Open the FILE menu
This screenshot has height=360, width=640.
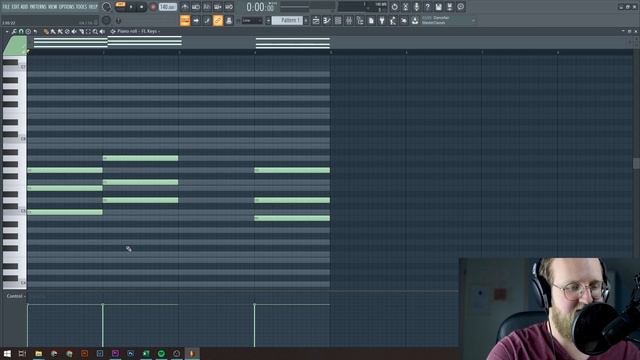click(6, 7)
